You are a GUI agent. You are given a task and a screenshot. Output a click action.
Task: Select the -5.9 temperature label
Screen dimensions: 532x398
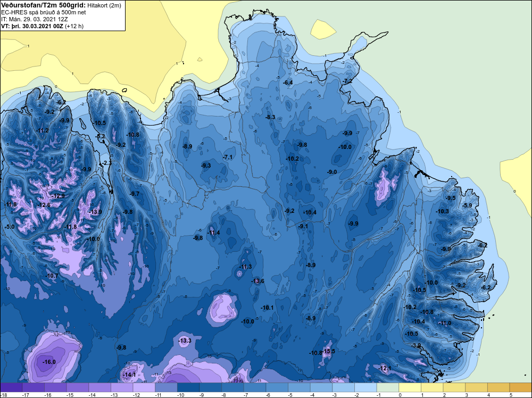pos(468,205)
